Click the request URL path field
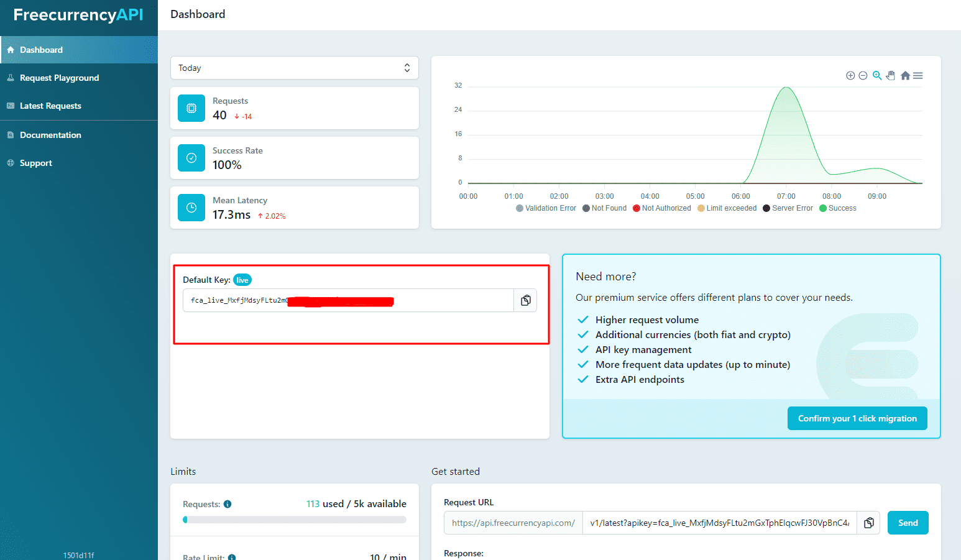 click(719, 523)
